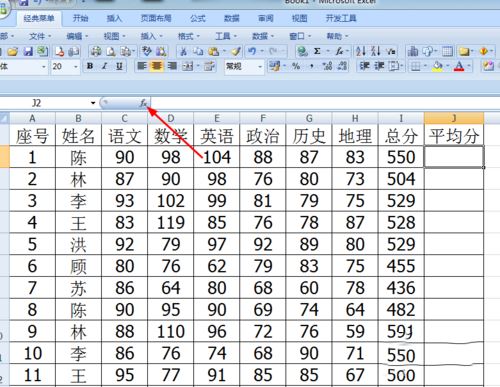Viewport: 500px width, 387px height.
Task: Click the Insert Function fx button beside the formula bar
Action: [143, 103]
